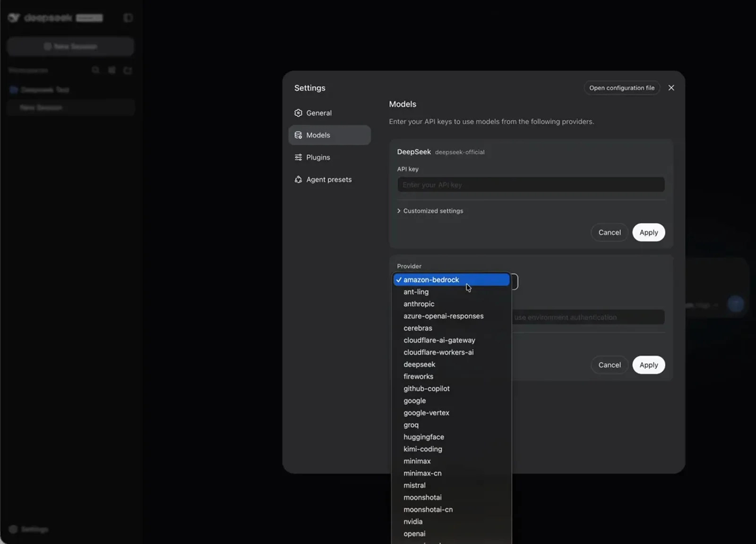Choose github-copilot provider
This screenshot has width=756, height=544.
tap(451, 389)
